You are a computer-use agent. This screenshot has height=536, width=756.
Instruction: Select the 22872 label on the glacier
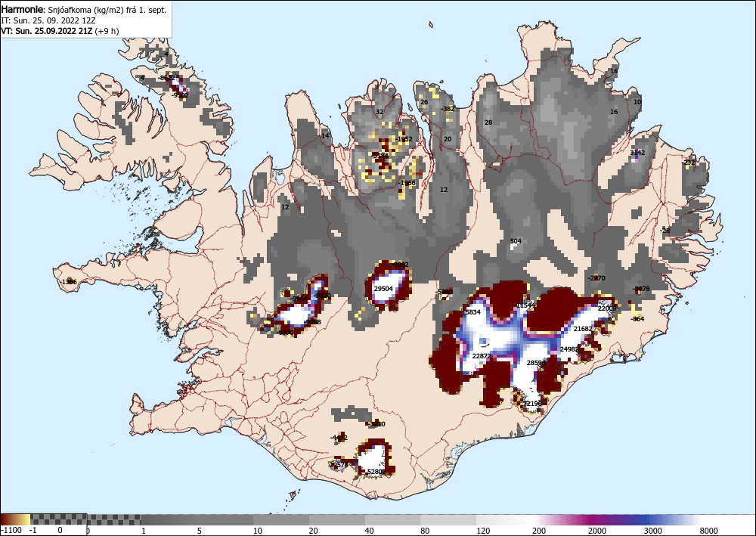tap(482, 356)
